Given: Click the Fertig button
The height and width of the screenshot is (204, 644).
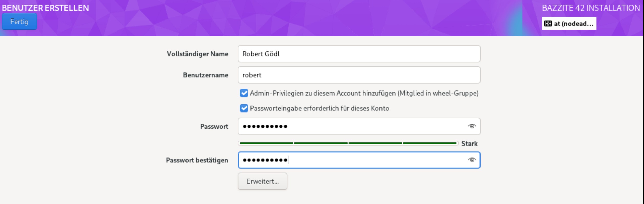Looking at the screenshot, I should (x=19, y=22).
